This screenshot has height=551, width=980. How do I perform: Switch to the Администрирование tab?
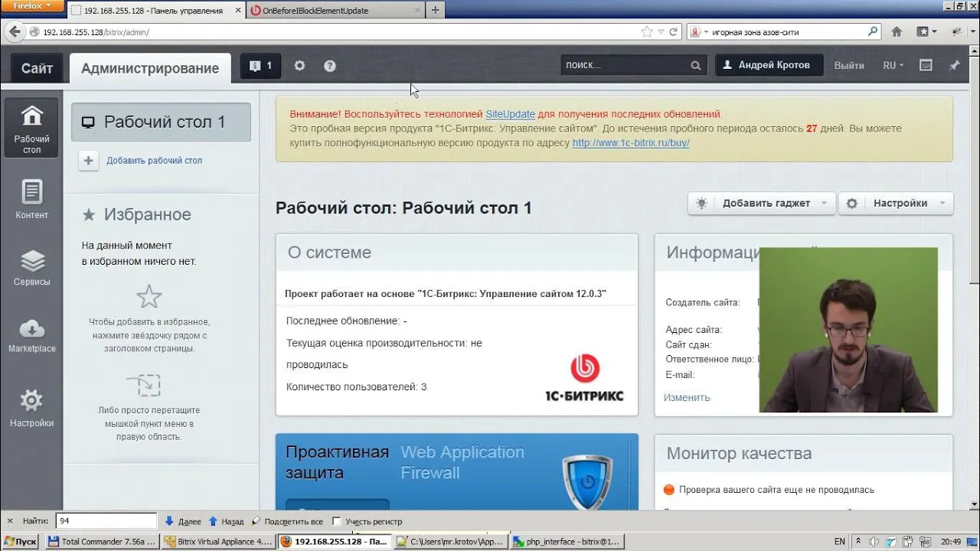[150, 68]
